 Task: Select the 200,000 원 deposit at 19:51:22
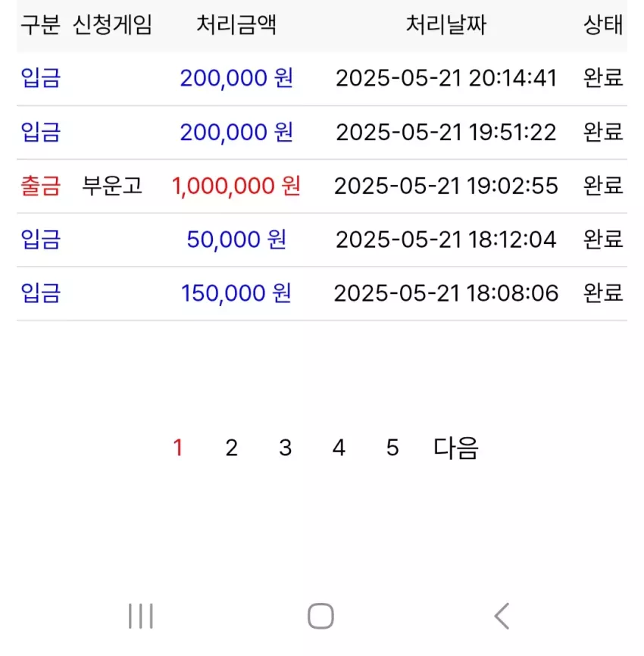322,133
